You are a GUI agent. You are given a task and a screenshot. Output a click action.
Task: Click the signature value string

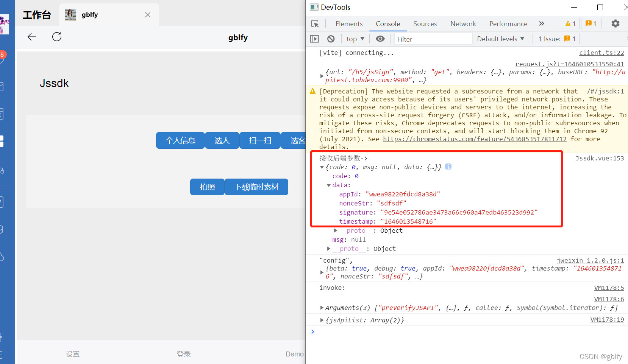(x=459, y=213)
